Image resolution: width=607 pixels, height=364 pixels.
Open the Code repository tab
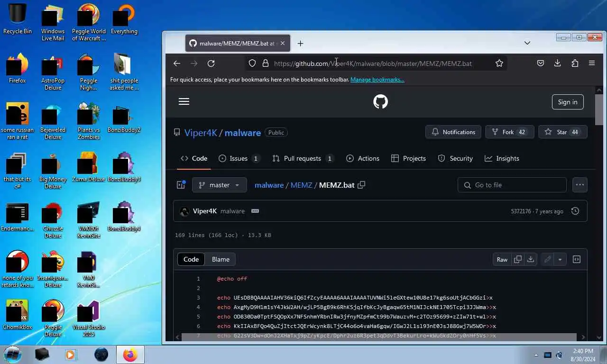(x=193, y=158)
